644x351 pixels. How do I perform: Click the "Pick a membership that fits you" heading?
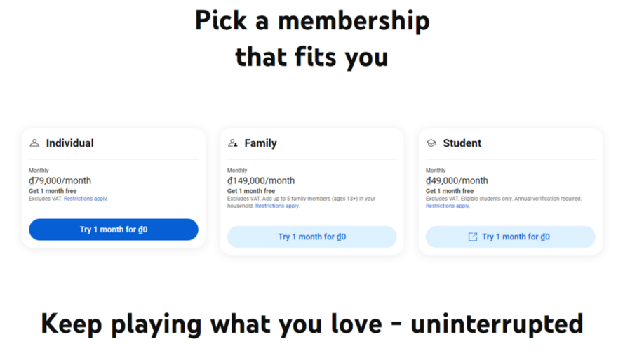coord(312,39)
